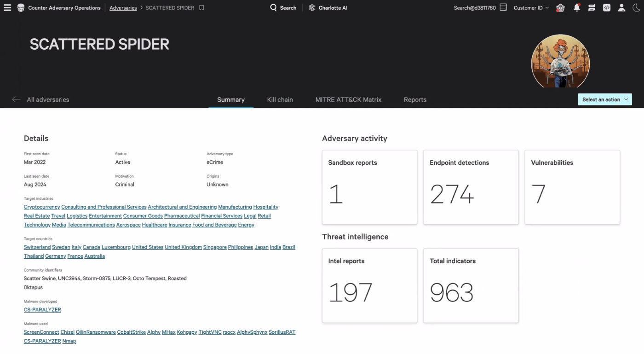Image resolution: width=644 pixels, height=354 pixels.
Task: Open the rsocx malware link
Action: point(229,332)
